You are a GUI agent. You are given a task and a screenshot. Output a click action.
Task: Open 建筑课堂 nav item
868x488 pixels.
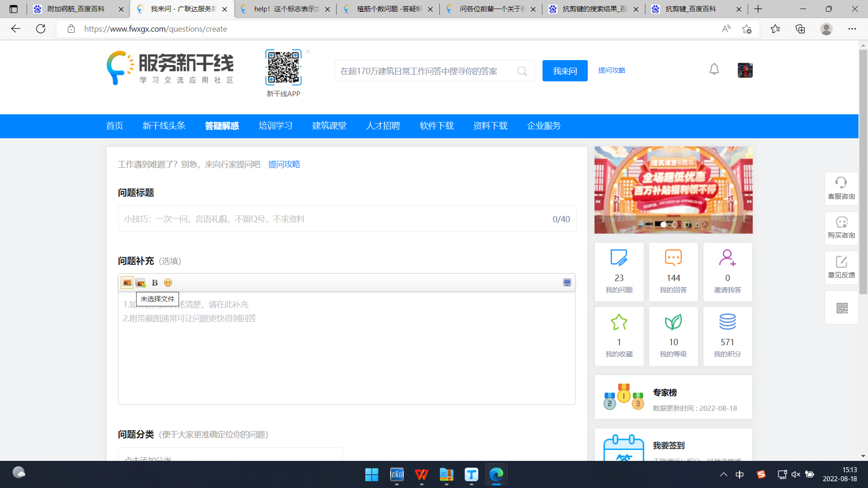point(329,126)
